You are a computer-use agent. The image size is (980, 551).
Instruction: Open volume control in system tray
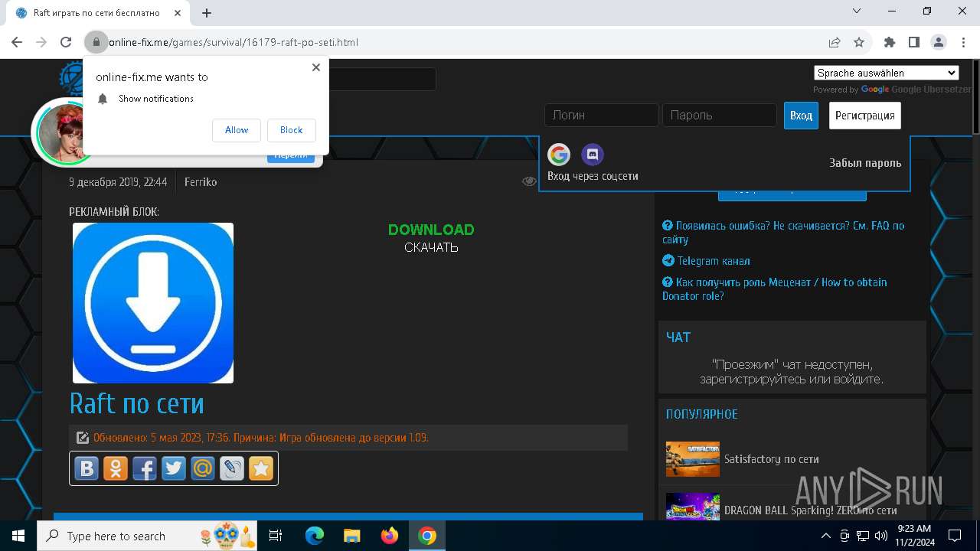(x=881, y=536)
